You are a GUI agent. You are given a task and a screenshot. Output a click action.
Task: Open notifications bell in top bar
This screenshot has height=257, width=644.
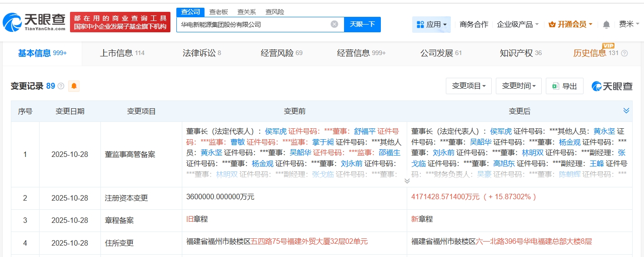click(x=606, y=25)
